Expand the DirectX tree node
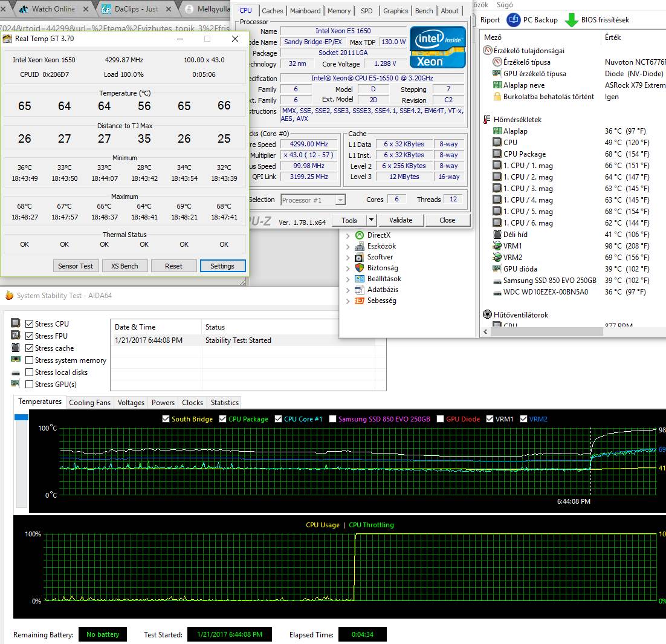Screen dimensions: 666x644 click(348, 235)
